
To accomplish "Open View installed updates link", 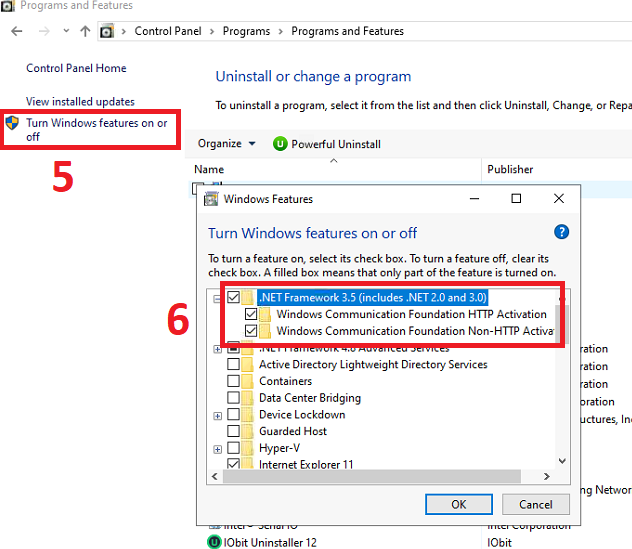I will 80,102.
